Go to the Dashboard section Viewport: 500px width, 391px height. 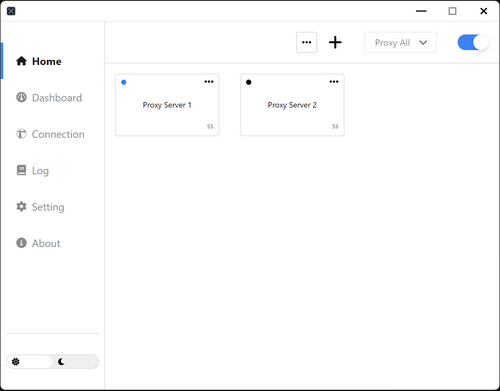53,97
